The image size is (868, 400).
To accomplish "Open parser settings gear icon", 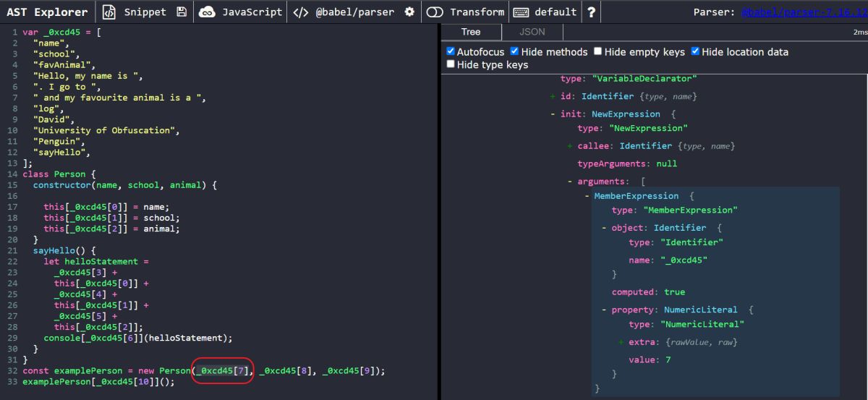I will (x=409, y=12).
